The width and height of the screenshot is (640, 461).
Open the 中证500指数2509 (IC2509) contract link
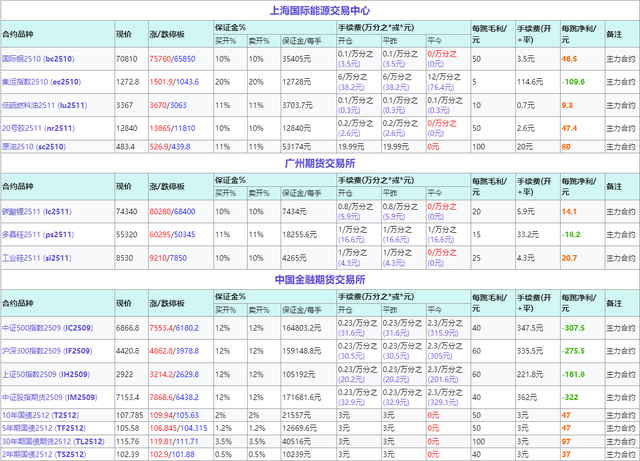(47, 328)
